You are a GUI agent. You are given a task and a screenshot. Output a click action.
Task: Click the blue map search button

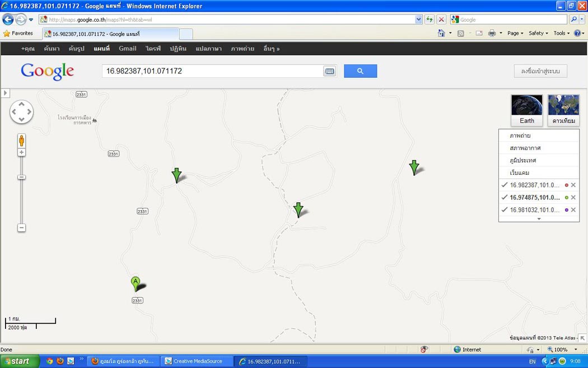(x=360, y=71)
